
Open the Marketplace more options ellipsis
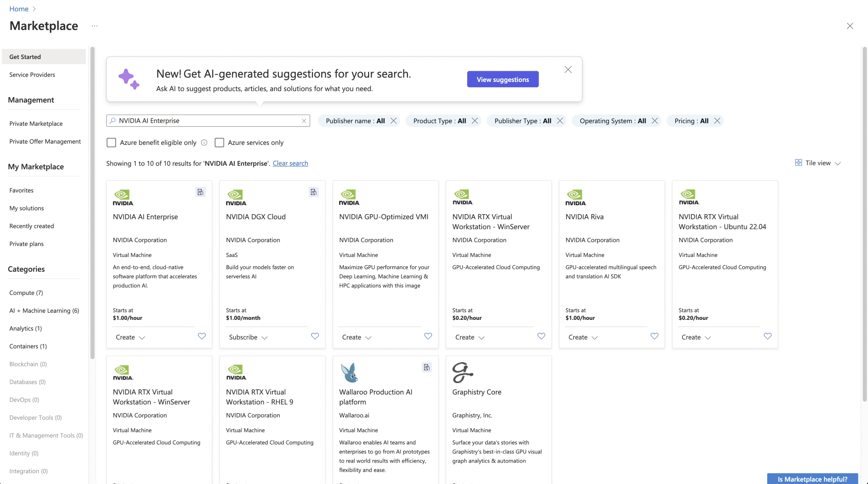[94, 26]
